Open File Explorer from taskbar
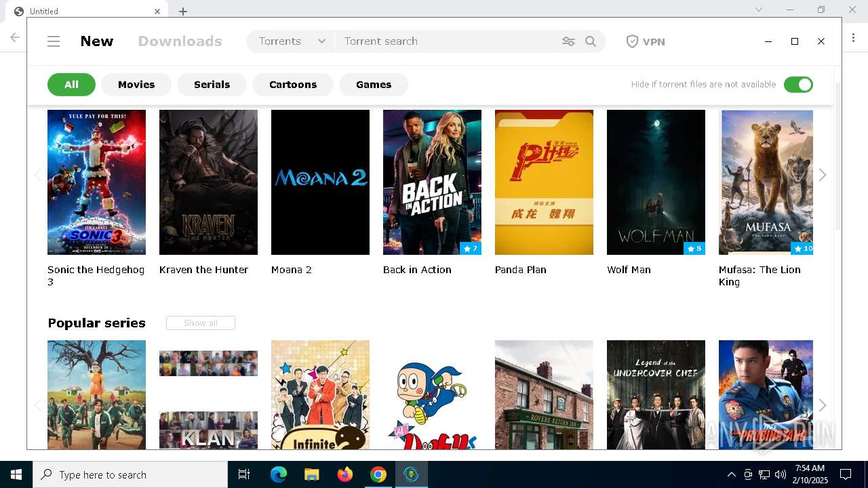 tap(311, 474)
